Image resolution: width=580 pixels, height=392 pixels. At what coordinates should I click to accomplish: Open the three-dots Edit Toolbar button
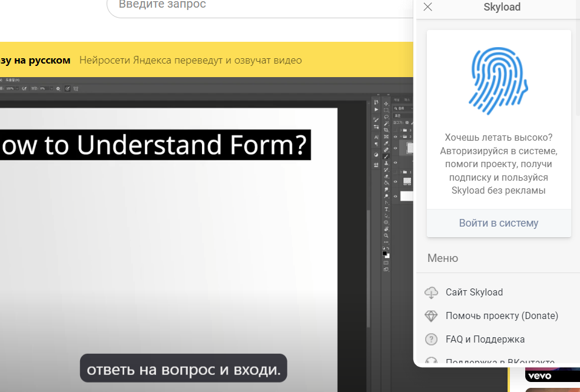pyautogui.click(x=386, y=242)
